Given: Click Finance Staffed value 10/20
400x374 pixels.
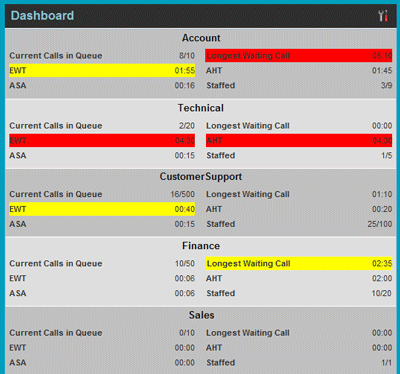Looking at the screenshot, I should [x=382, y=293].
